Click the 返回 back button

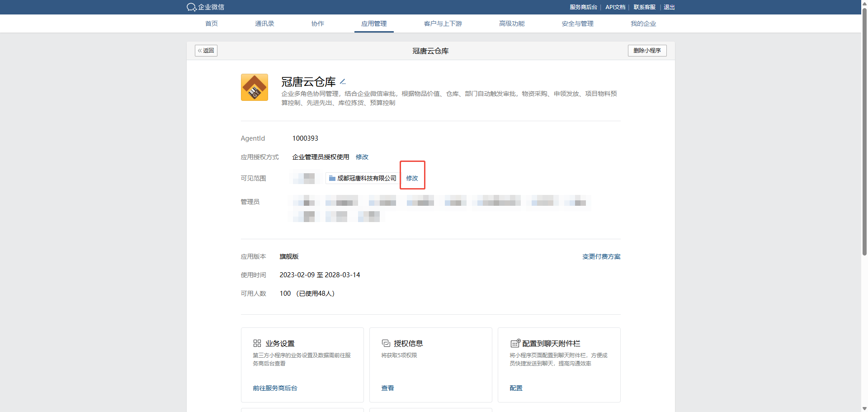tap(206, 51)
